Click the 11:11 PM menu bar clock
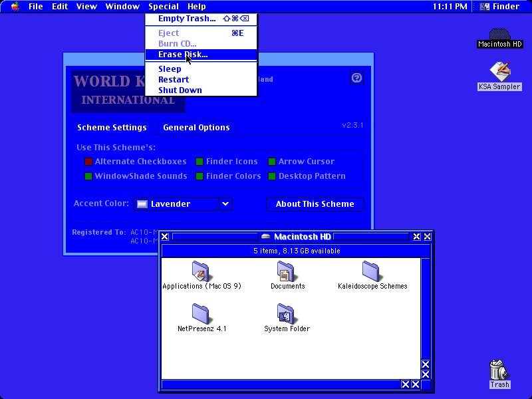This screenshot has width=532, height=399. [450, 7]
